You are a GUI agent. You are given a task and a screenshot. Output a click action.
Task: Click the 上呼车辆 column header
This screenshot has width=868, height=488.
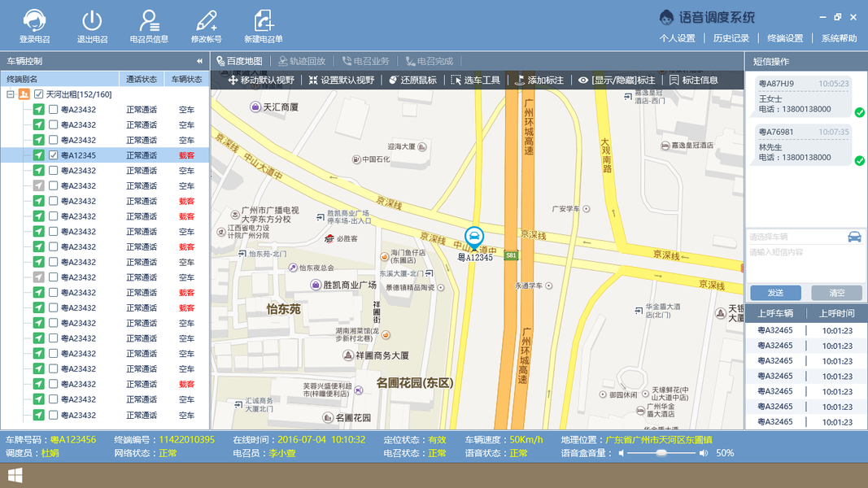775,313
